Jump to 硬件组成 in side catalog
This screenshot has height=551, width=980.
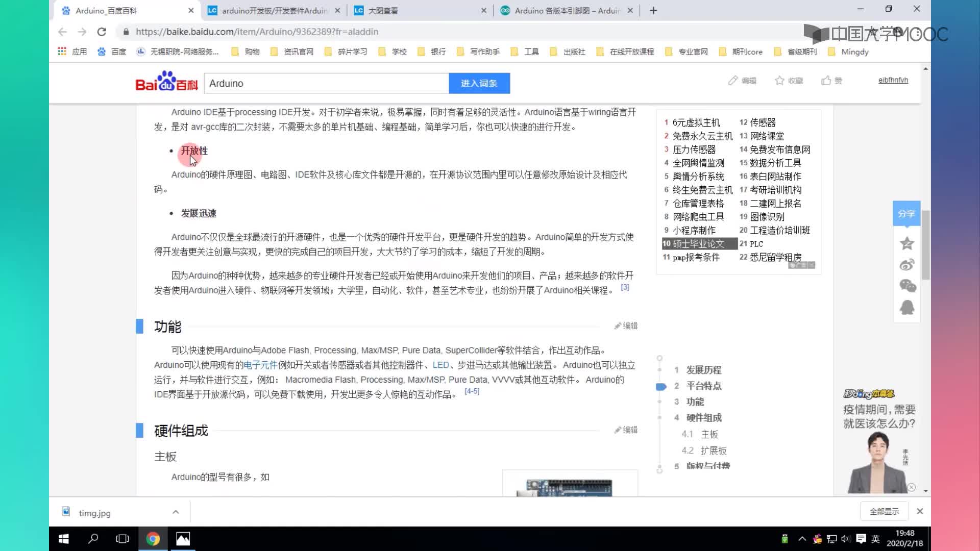703,417
